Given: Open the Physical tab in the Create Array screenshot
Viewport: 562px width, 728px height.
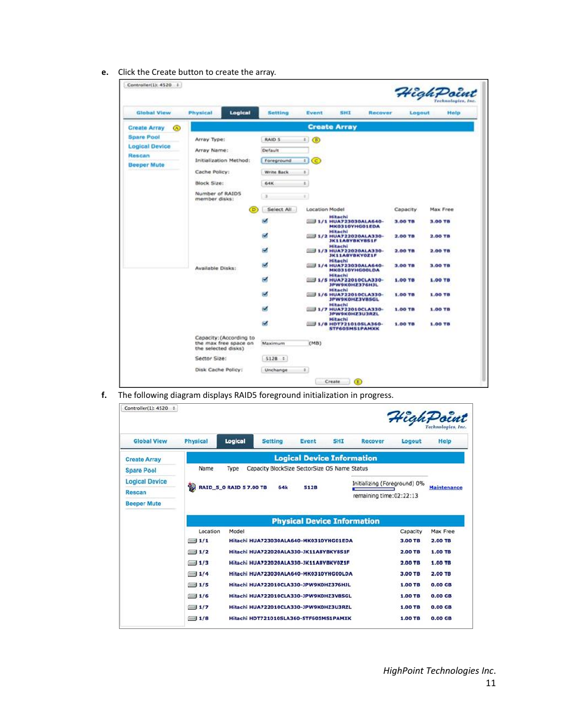Looking at the screenshot, I should [x=200, y=113].
